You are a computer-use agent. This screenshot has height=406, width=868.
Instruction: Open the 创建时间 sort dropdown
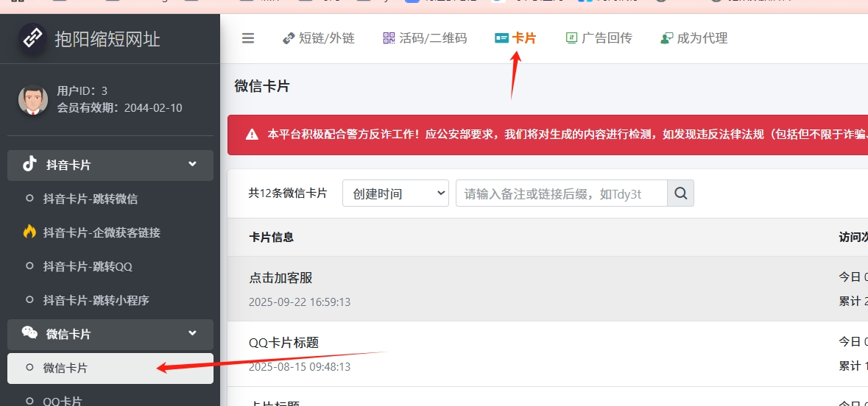tap(395, 193)
